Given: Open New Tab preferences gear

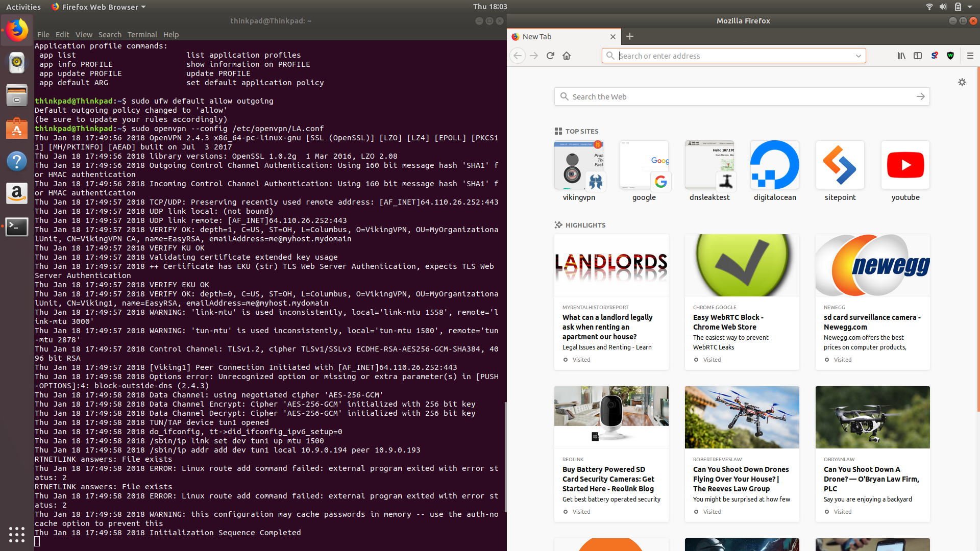Looking at the screenshot, I should pyautogui.click(x=962, y=82).
